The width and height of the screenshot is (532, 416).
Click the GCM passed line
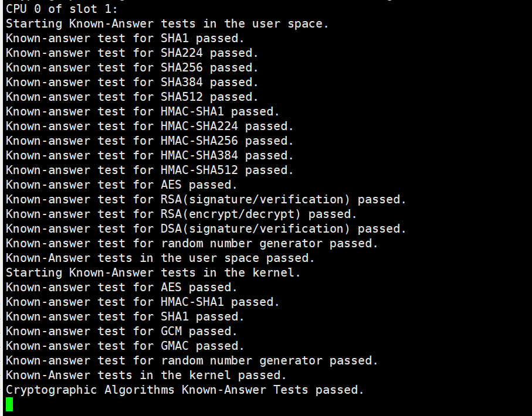pyautogui.click(x=121, y=331)
